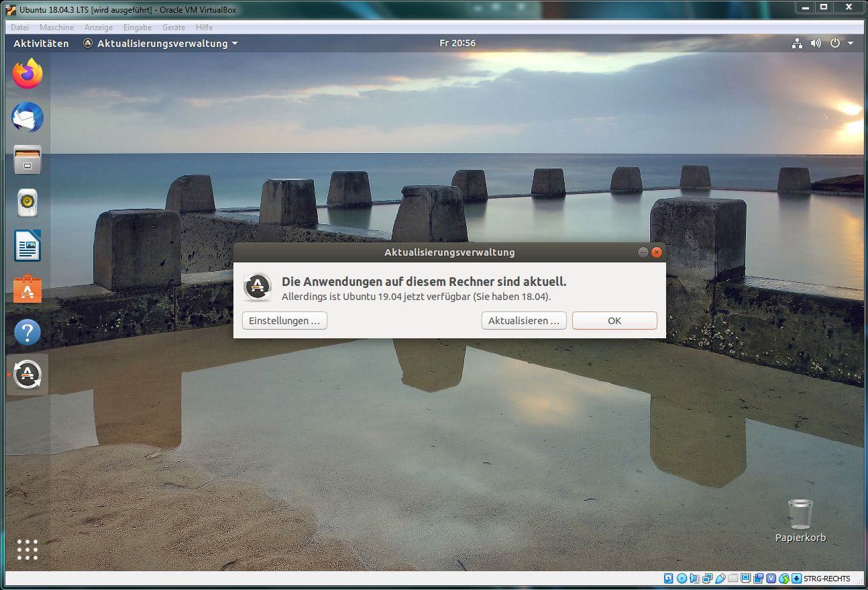Open the Help icon in the dock
The width and height of the screenshot is (868, 590).
pyautogui.click(x=28, y=332)
